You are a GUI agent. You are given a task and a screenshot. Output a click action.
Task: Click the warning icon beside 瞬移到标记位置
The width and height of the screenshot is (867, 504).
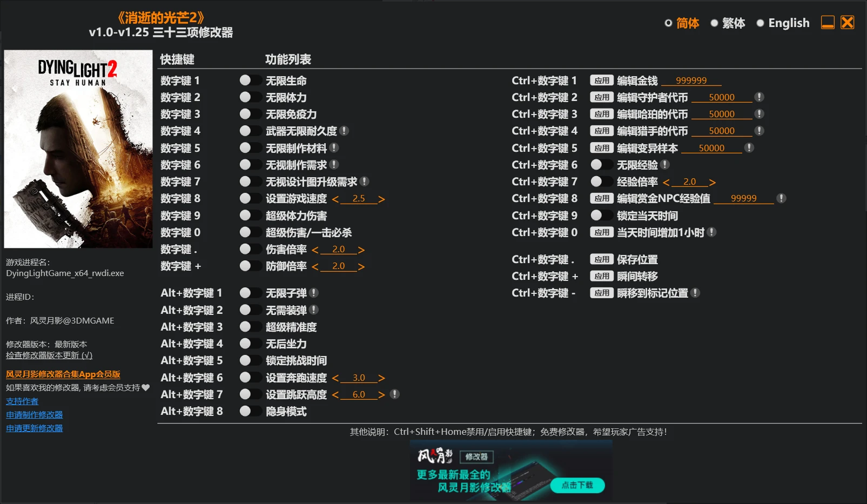click(x=697, y=293)
